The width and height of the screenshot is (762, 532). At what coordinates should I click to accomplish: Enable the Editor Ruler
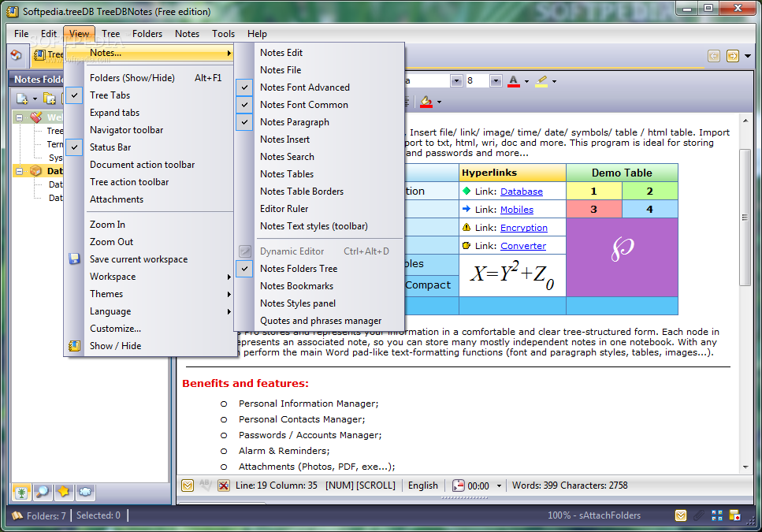tap(319, 209)
